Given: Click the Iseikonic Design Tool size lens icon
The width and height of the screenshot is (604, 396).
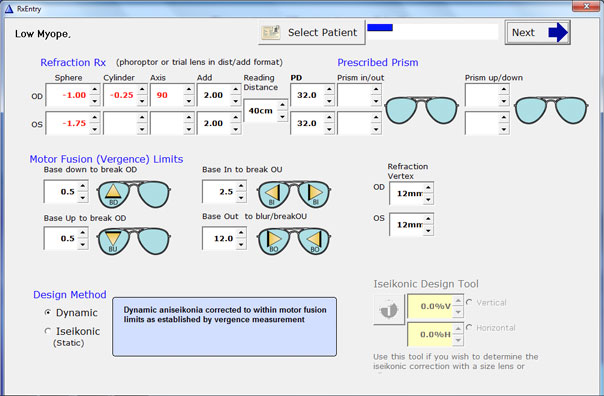Looking at the screenshot, I should (x=389, y=309).
